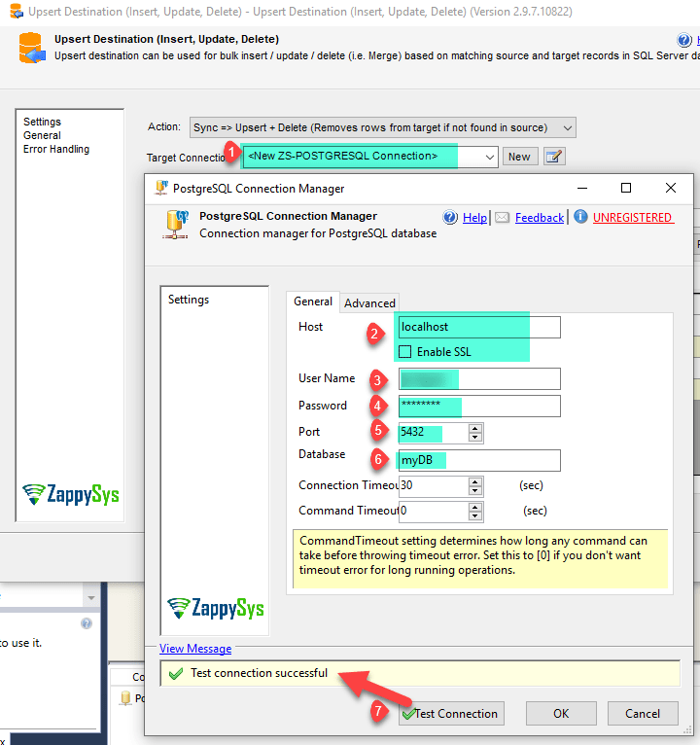Minimize the PostgreSQL Connection Manager window
The height and width of the screenshot is (745, 700).
(582, 188)
